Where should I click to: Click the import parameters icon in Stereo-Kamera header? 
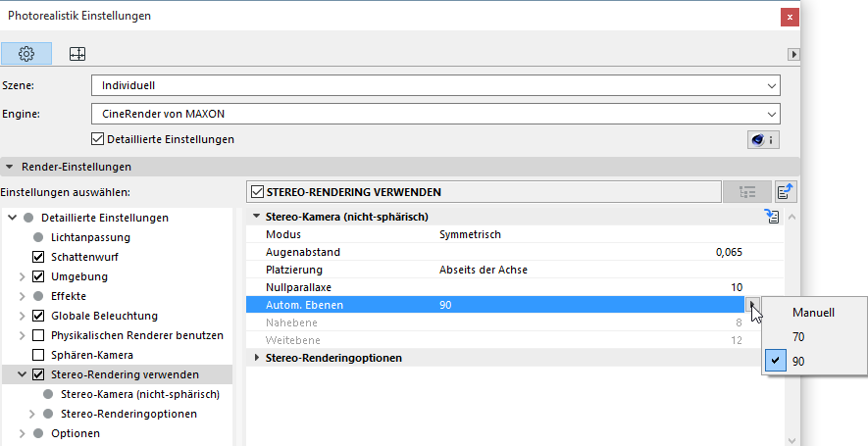click(x=772, y=217)
